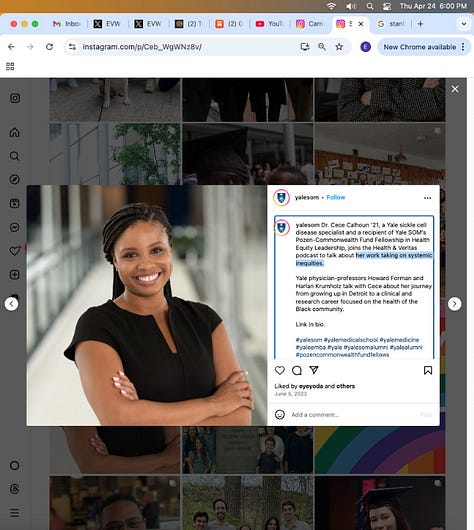Open the rainbow pride post thumbnail
This screenshot has width=474, height=530.
pos(380,450)
